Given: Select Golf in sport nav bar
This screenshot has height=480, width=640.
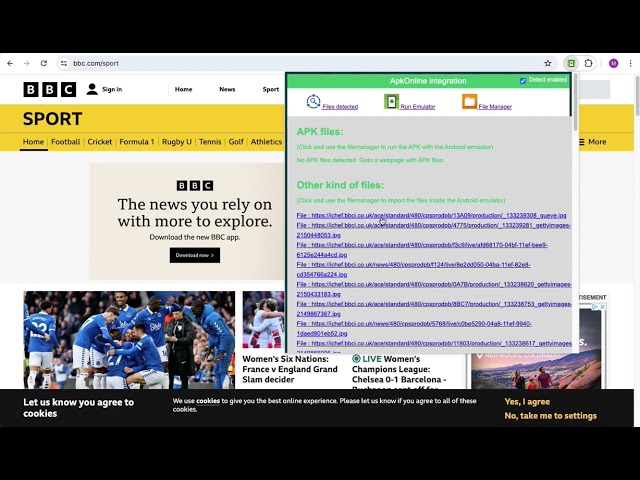Looking at the screenshot, I should (236, 142).
